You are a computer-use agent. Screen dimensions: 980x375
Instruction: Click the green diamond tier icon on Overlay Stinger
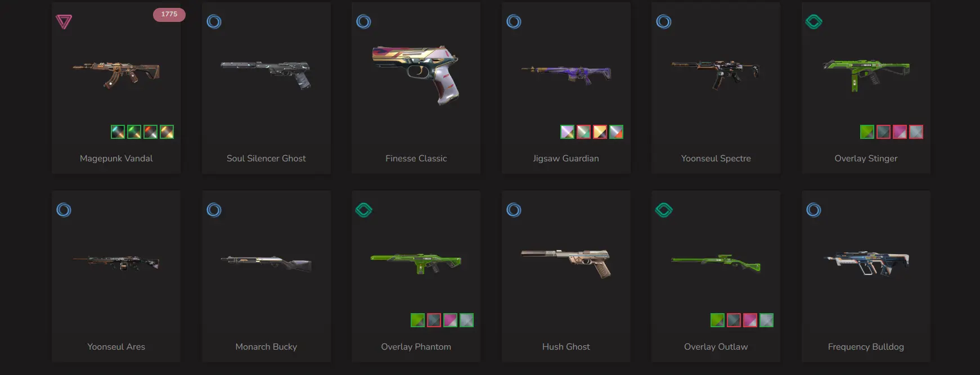[813, 22]
